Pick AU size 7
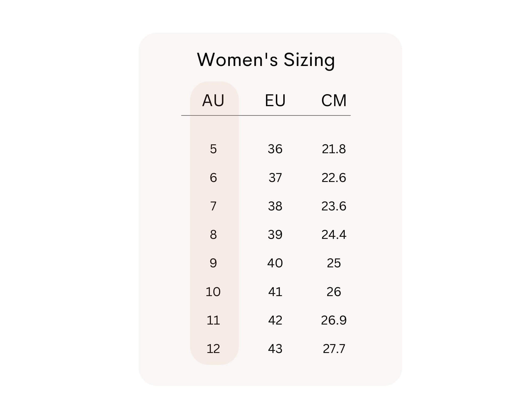This screenshot has width=532, height=399. (213, 206)
